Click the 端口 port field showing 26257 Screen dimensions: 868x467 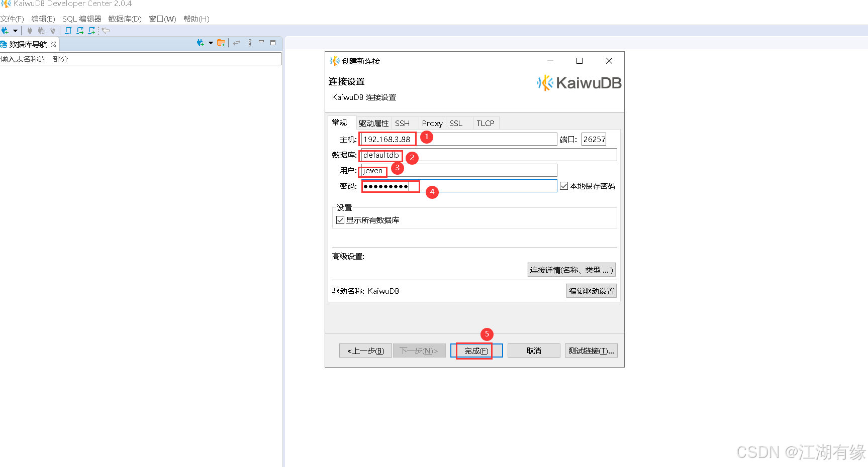(x=594, y=139)
